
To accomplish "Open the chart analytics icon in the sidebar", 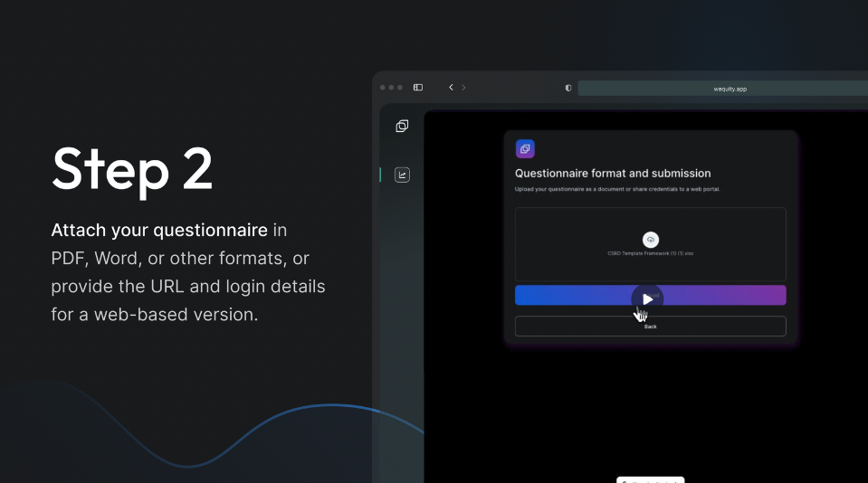I will coord(403,175).
